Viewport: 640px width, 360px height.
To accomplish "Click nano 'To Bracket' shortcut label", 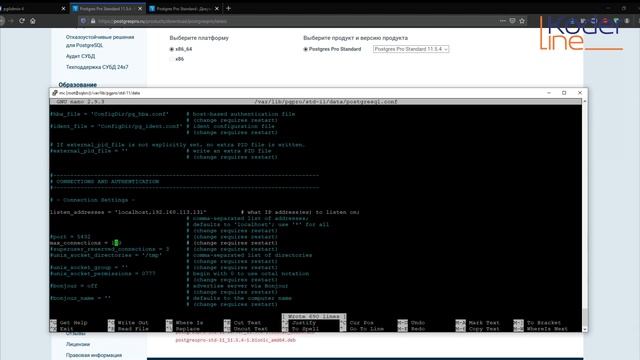I will point(544,322).
